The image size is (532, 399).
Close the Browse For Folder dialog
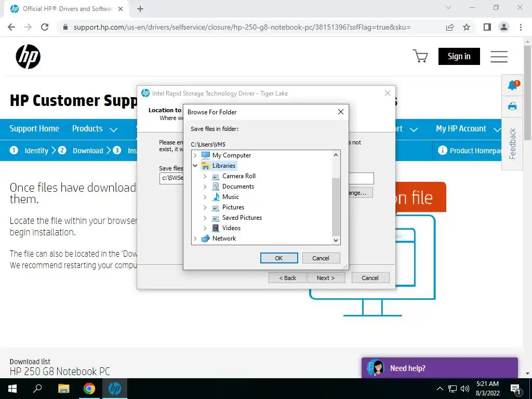(x=341, y=112)
